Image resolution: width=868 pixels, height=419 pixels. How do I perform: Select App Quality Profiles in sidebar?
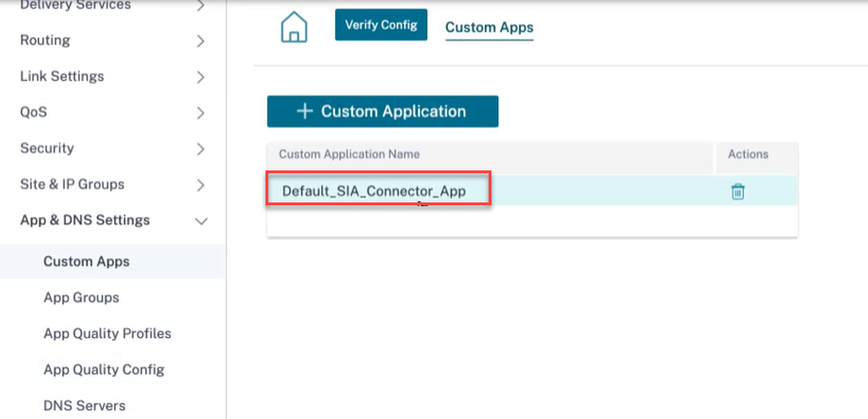pyautogui.click(x=107, y=333)
